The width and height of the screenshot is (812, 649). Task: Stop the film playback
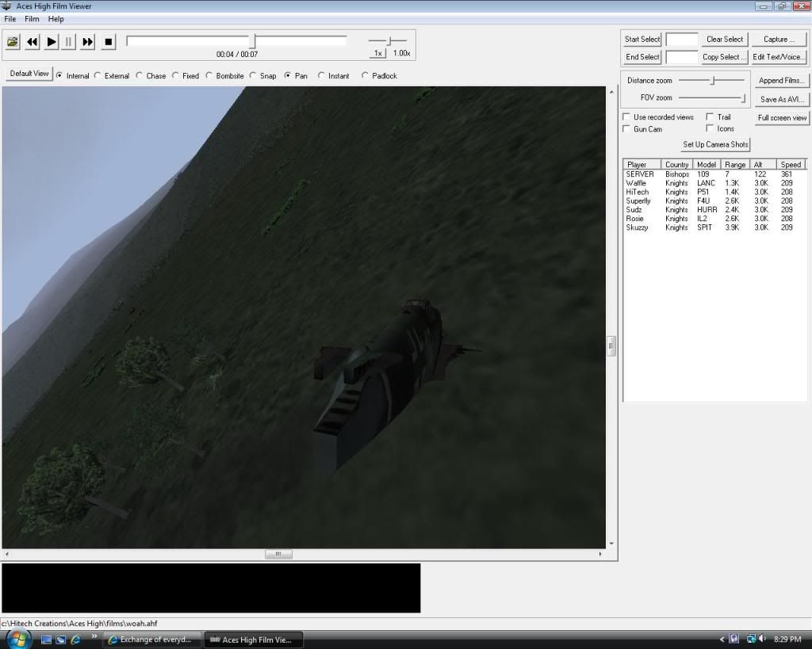point(108,42)
